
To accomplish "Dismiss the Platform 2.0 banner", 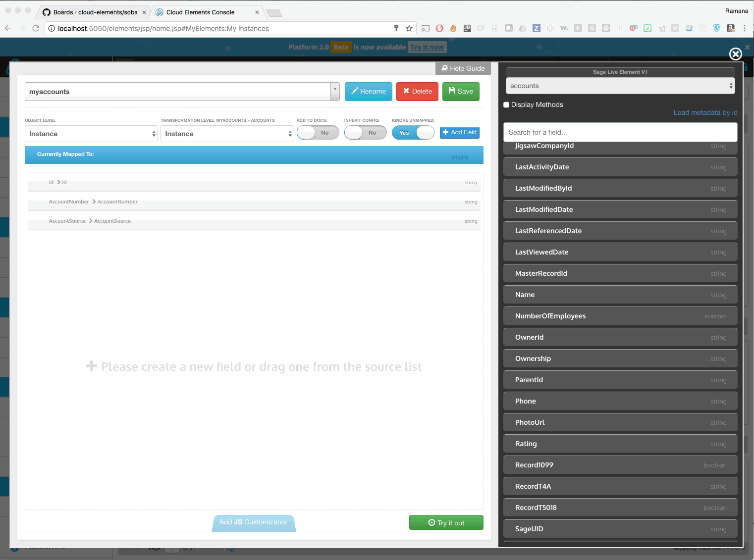I will point(748,47).
